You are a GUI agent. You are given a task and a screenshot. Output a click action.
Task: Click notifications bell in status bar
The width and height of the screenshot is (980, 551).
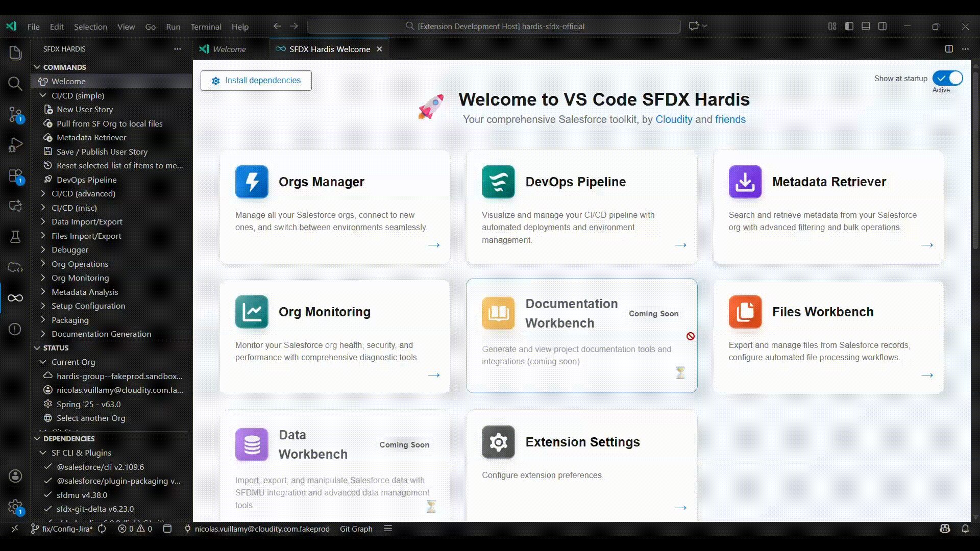tap(965, 529)
